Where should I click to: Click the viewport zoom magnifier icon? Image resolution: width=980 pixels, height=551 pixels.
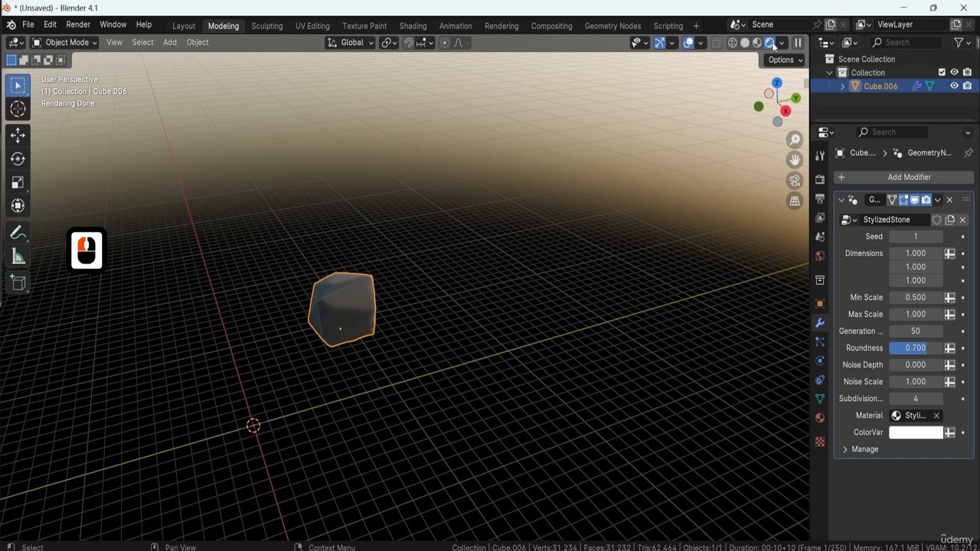795,139
